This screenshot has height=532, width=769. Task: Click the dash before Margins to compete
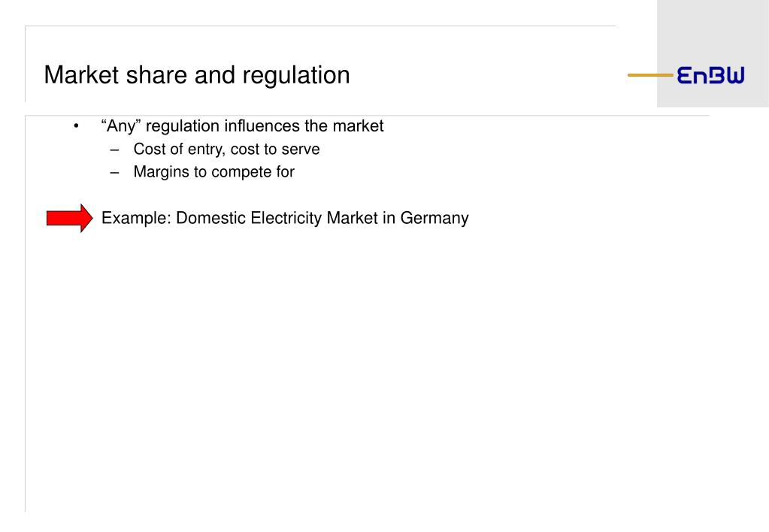coord(115,173)
